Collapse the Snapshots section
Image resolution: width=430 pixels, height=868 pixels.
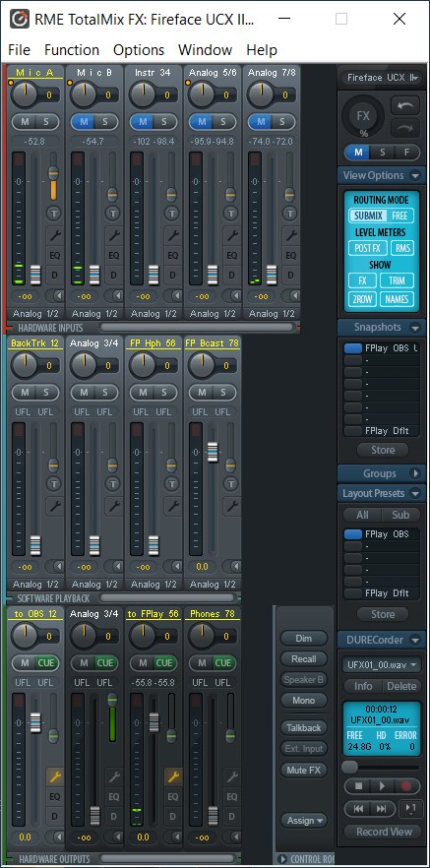[x=415, y=327]
